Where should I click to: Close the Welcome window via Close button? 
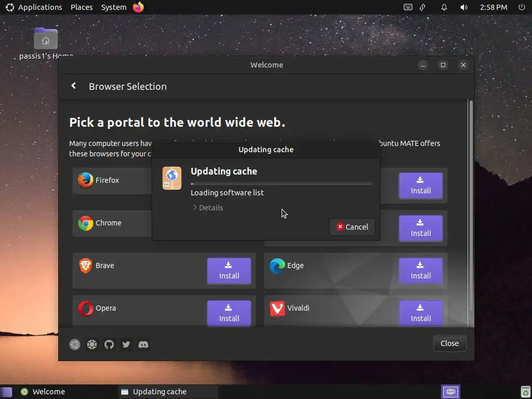[449, 343]
